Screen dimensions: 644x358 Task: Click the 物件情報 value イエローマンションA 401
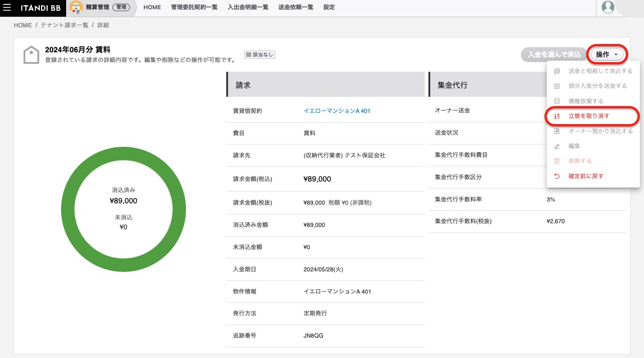coord(337,292)
